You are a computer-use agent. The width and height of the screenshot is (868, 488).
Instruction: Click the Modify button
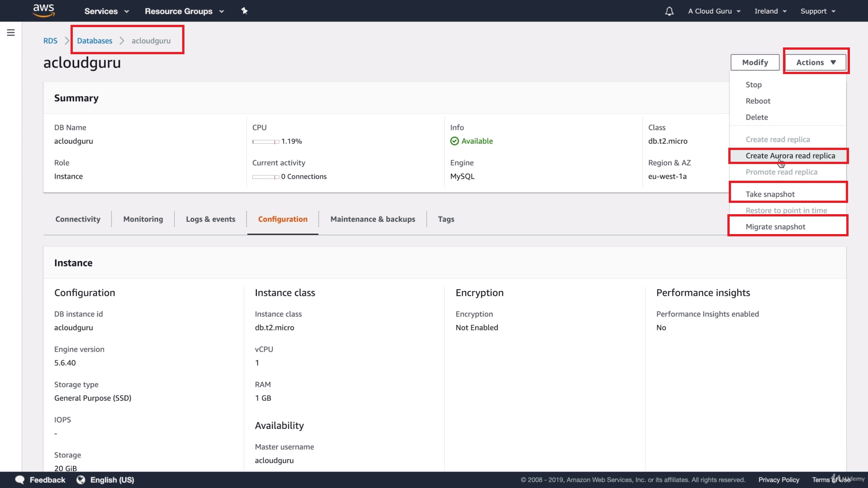click(755, 62)
